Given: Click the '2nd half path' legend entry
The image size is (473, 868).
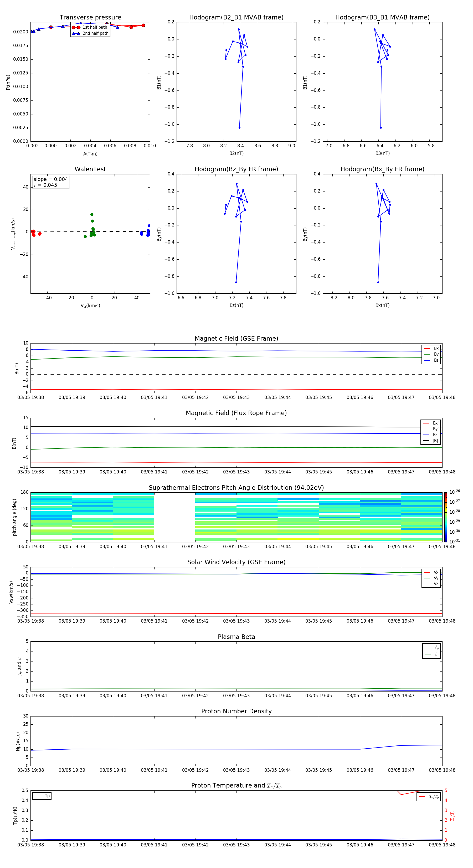Looking at the screenshot, I should tap(90, 33).
